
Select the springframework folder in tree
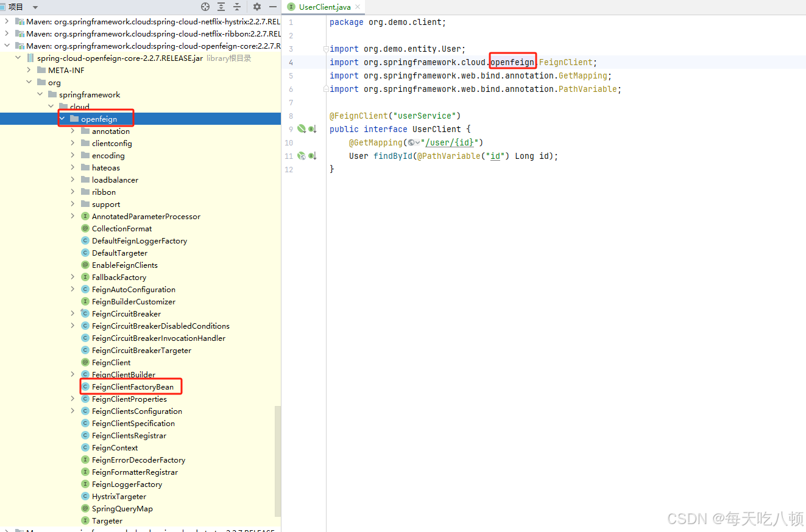point(90,94)
